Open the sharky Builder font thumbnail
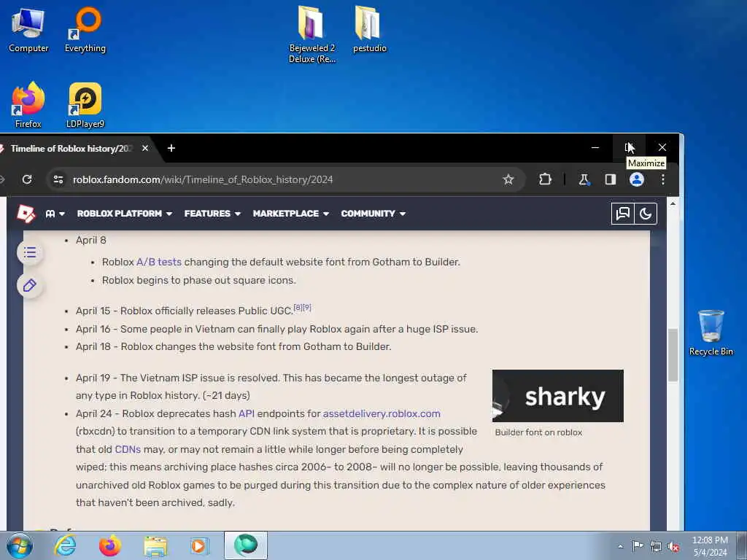Screen dimensions: 747x560 [x=558, y=396]
